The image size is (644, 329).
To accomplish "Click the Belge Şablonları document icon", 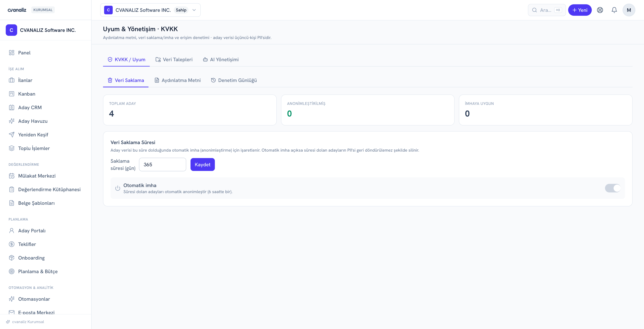I will point(11,203).
